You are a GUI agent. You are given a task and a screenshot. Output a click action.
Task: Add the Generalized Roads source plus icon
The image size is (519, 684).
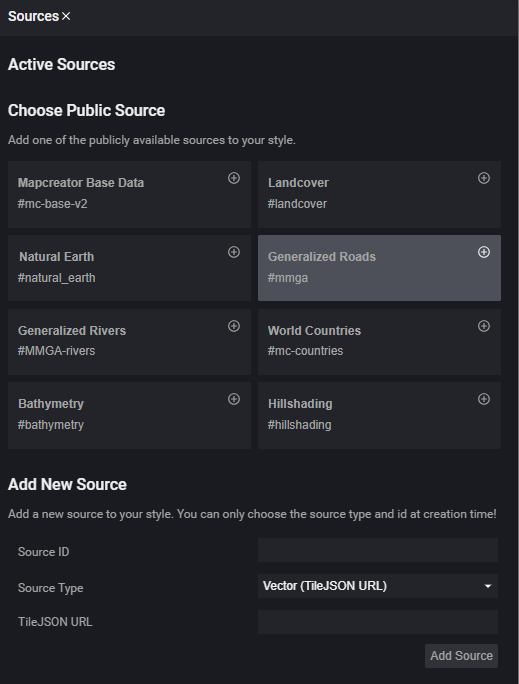point(484,252)
